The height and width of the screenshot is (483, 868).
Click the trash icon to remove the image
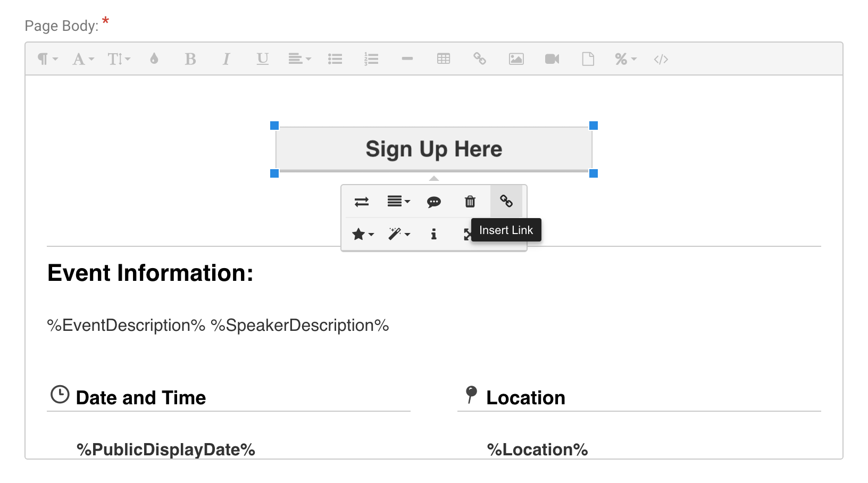pyautogui.click(x=470, y=202)
